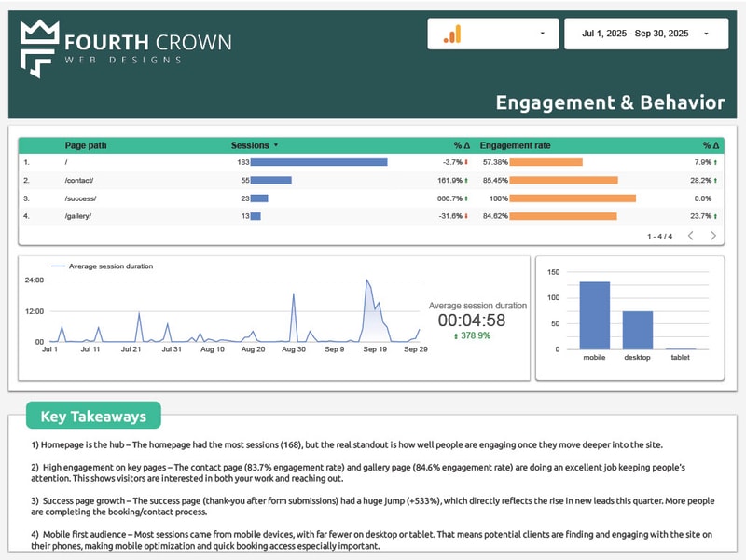Click the next page arrow in table pagination
Viewport: 746px width, 560px height.
pos(713,235)
